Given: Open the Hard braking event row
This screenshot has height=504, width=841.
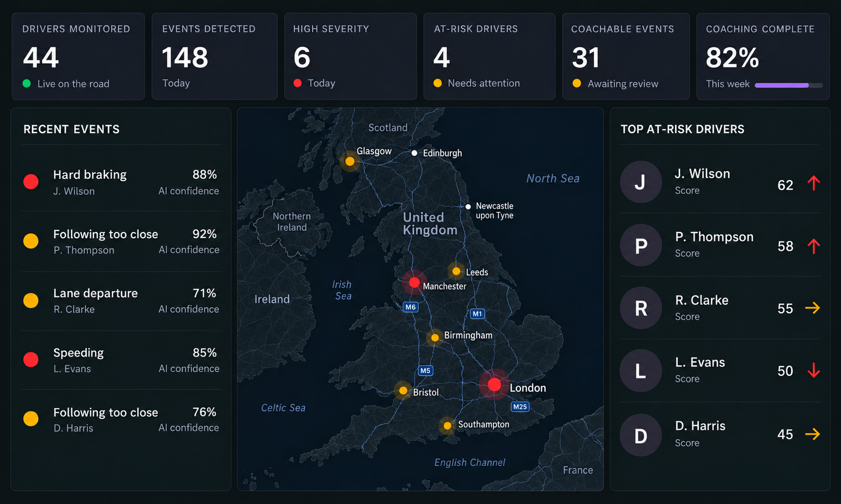Looking at the screenshot, I should point(122,182).
